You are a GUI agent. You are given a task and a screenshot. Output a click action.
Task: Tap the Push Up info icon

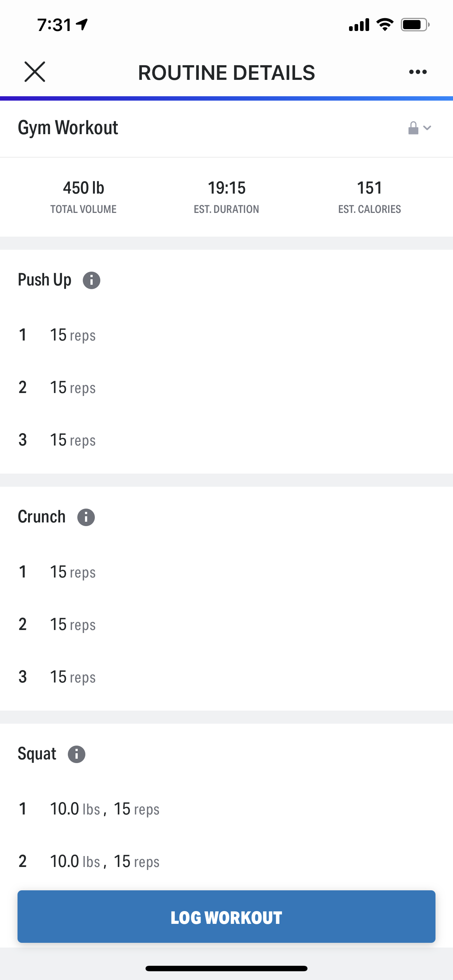tap(91, 280)
